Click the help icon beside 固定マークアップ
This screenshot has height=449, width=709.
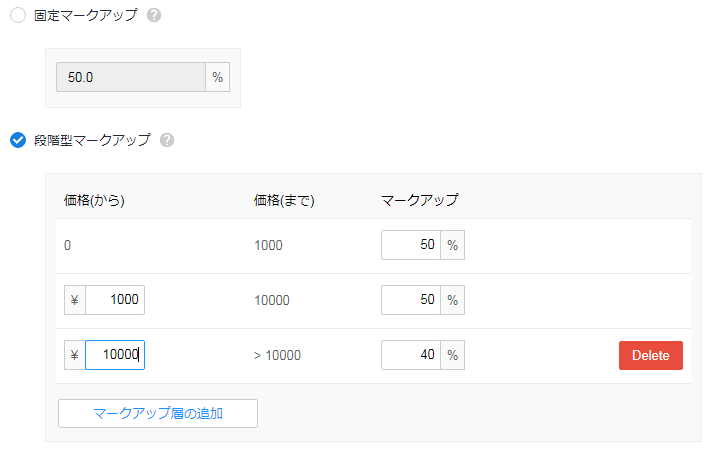(x=154, y=15)
